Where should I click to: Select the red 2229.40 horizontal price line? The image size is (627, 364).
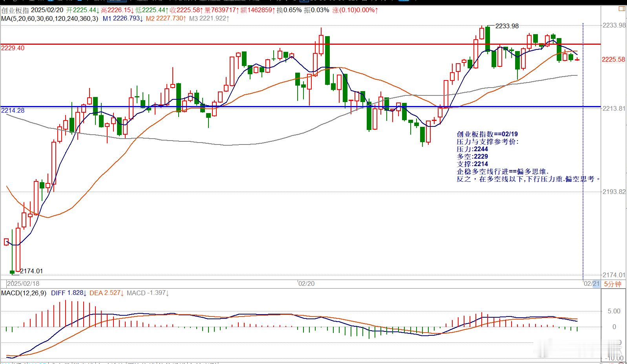(300, 44)
